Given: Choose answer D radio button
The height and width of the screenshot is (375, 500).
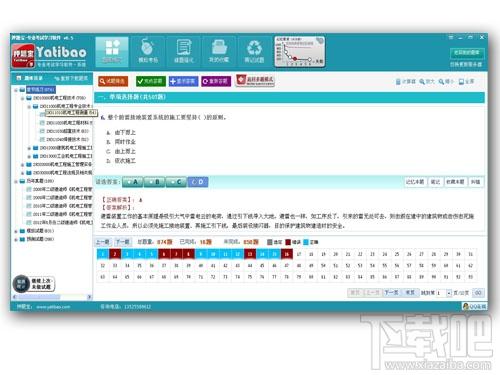Looking at the screenshot, I should [198, 182].
